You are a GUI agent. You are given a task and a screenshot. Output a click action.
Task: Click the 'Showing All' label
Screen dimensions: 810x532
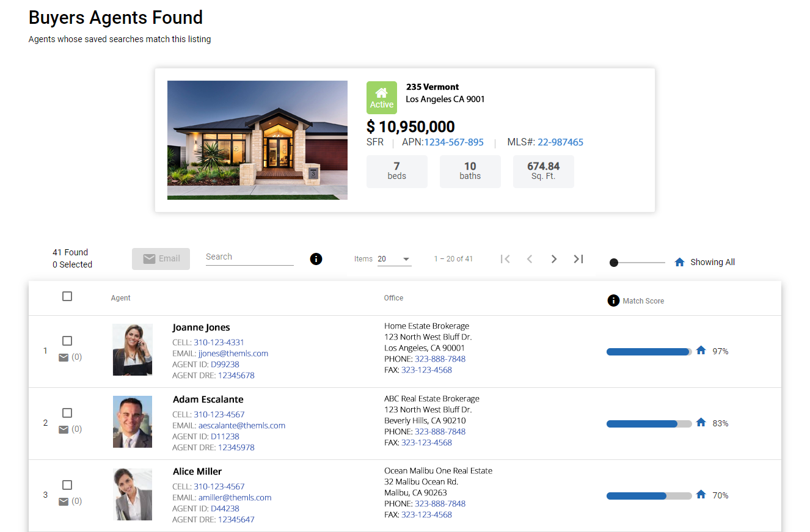pyautogui.click(x=712, y=262)
